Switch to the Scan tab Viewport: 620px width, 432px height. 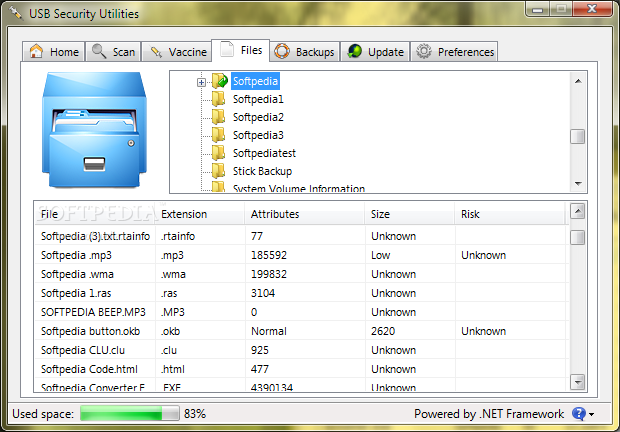tap(113, 51)
